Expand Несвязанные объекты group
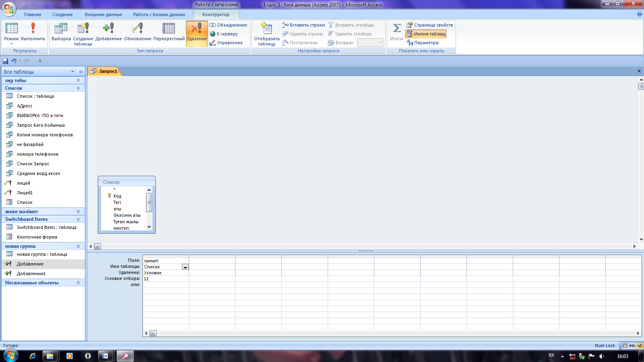Viewport: 644px width, 362px height. 43,283
